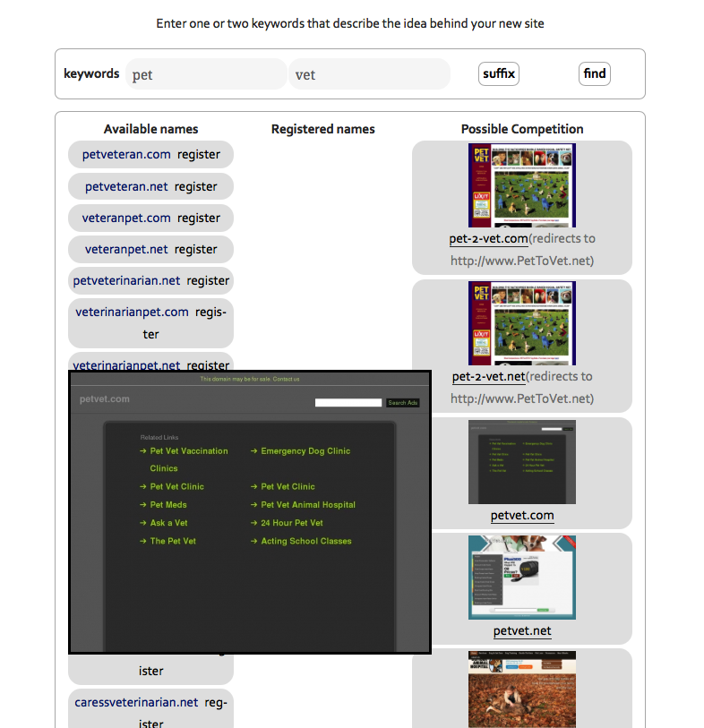
Task: Register the veteranpet.net domain
Action: tap(196, 249)
